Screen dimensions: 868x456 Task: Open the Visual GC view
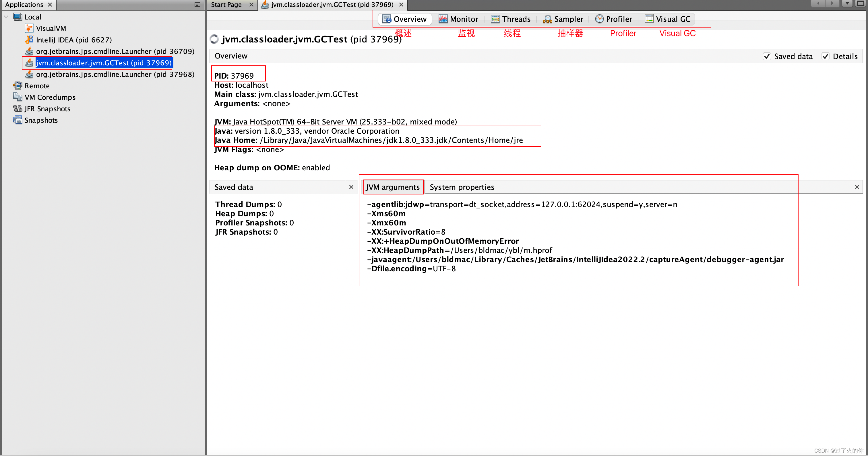coord(668,19)
